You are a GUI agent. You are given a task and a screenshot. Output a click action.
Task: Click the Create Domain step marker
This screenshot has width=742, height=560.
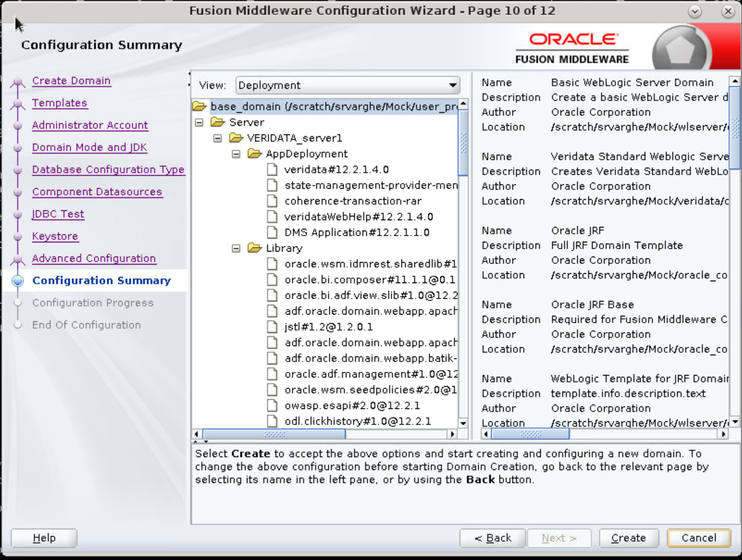18,81
